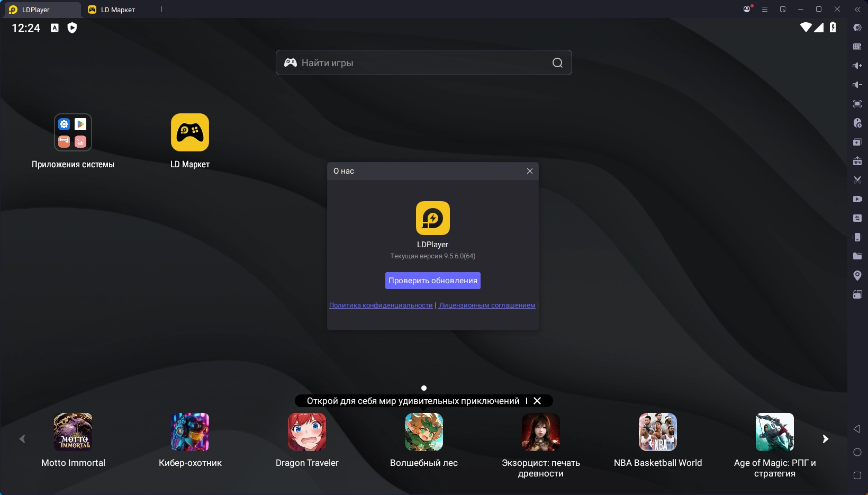Image resolution: width=868 pixels, height=495 pixels.
Task: Tap the Android back triangle button
Action: tap(857, 429)
